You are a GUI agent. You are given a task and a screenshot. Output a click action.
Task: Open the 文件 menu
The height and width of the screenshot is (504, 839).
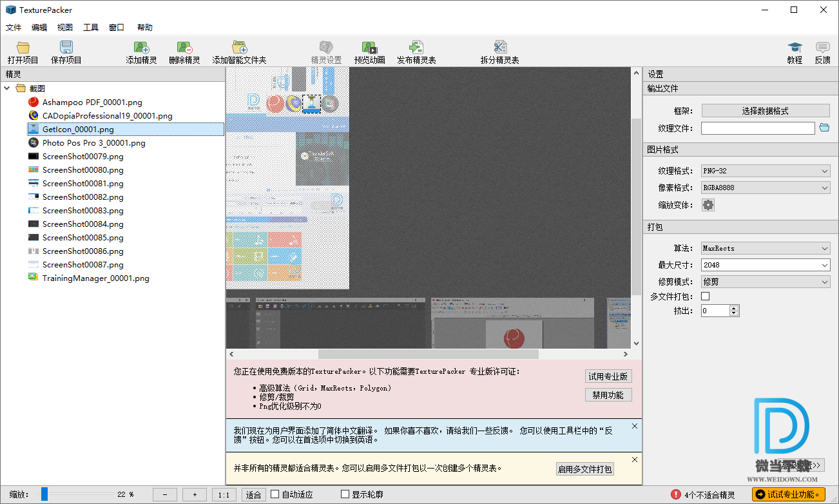coord(14,28)
